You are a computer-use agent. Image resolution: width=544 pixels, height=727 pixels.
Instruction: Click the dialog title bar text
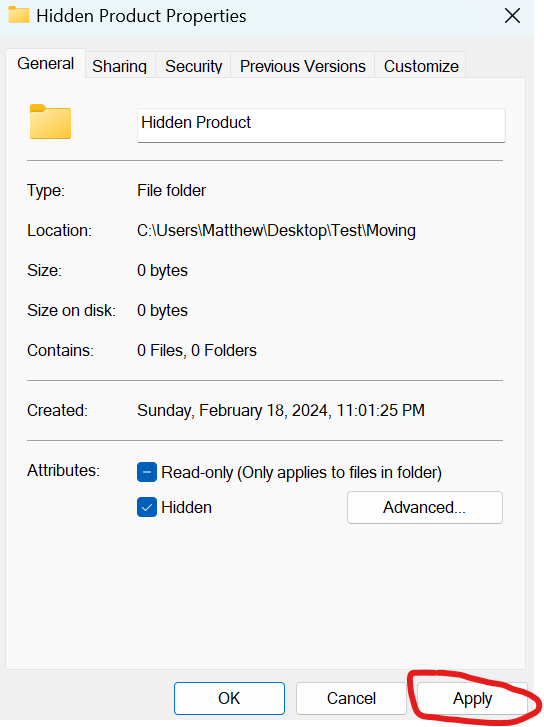141,16
